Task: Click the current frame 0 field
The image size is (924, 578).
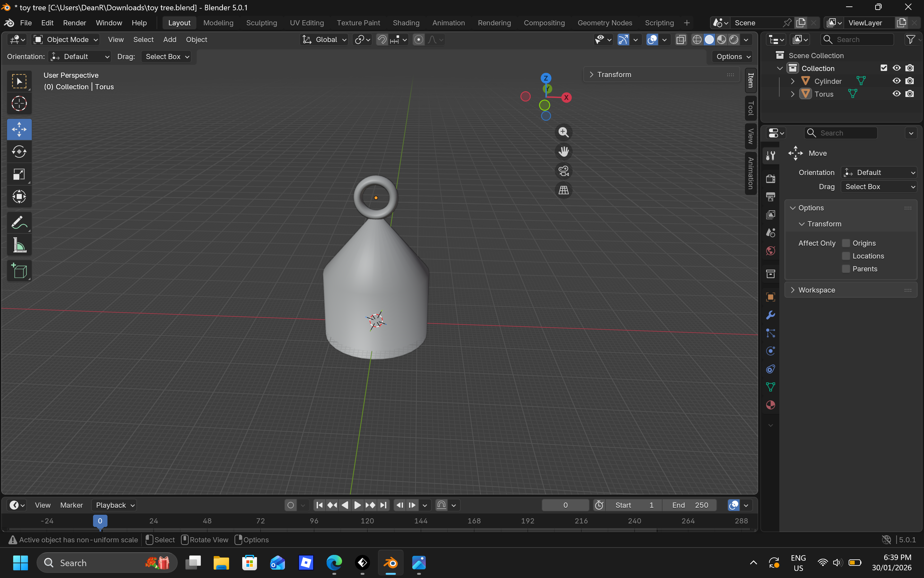Action: point(565,505)
